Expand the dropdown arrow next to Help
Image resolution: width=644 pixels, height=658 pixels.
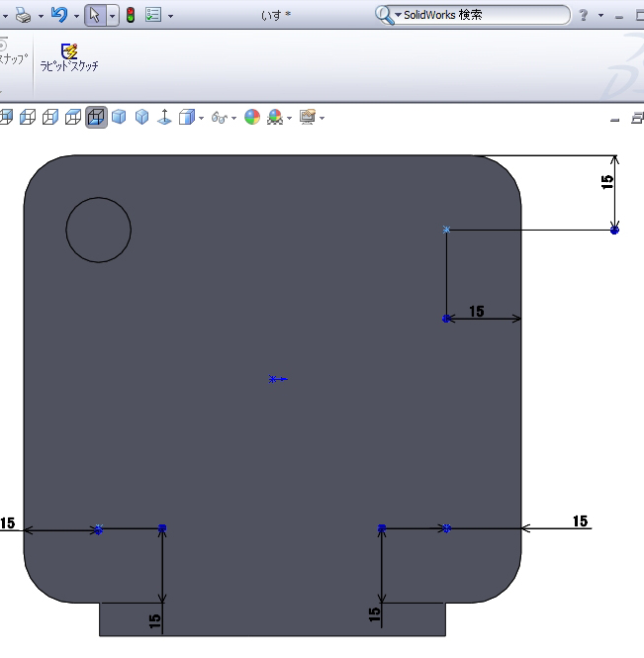[600, 16]
